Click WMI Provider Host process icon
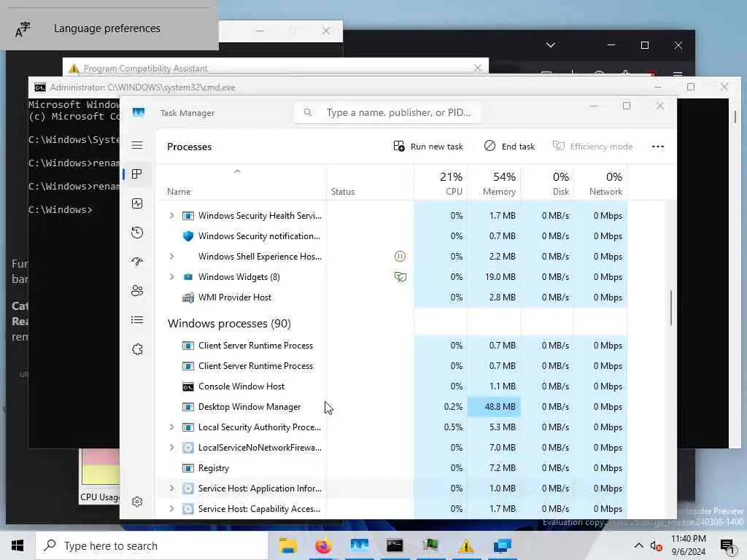 188,297
